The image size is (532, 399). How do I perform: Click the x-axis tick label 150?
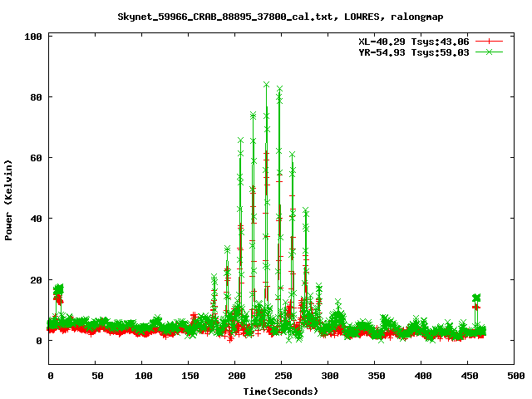[190, 376]
